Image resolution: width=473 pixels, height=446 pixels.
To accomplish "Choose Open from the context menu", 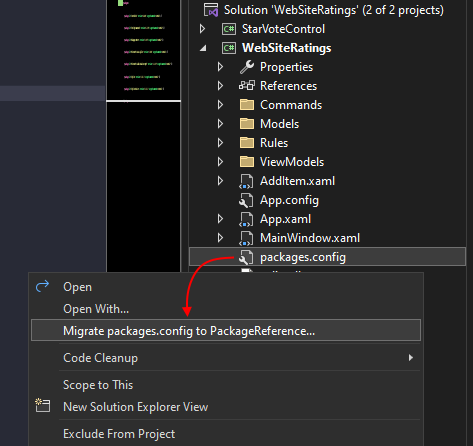I will [x=226, y=287].
